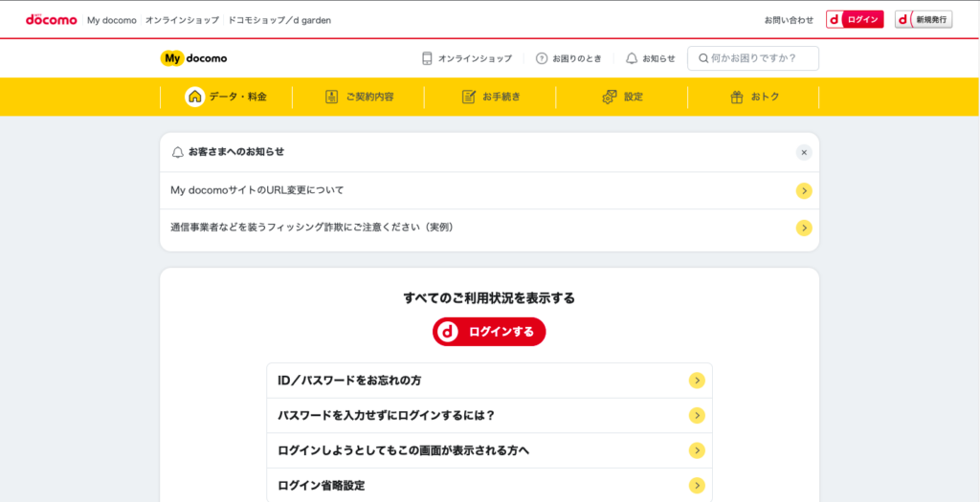
Task: Click the gear icon for 設定
Action: [x=610, y=97]
